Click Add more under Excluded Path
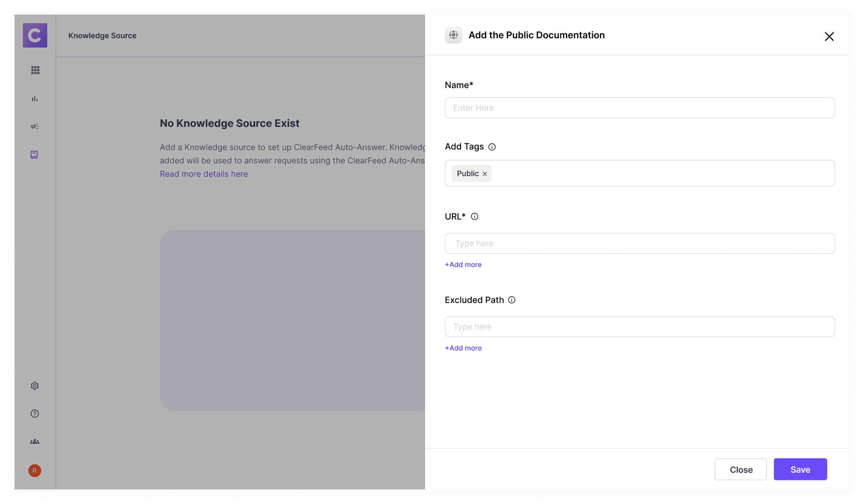Screen dimensions: 863x504 [463, 348]
